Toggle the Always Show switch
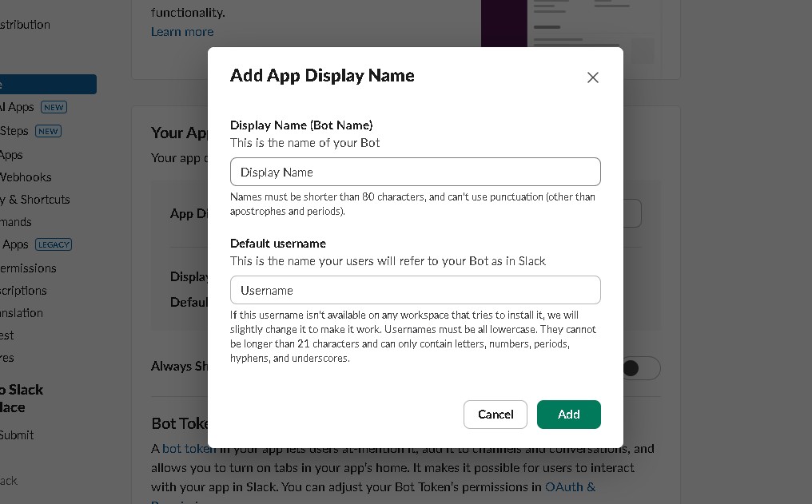This screenshot has height=504, width=812. [641, 368]
